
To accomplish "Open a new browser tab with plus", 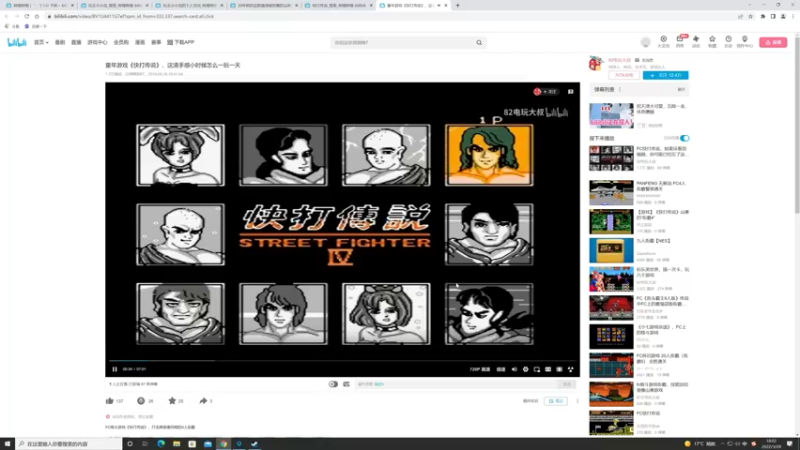I will (x=458, y=5).
